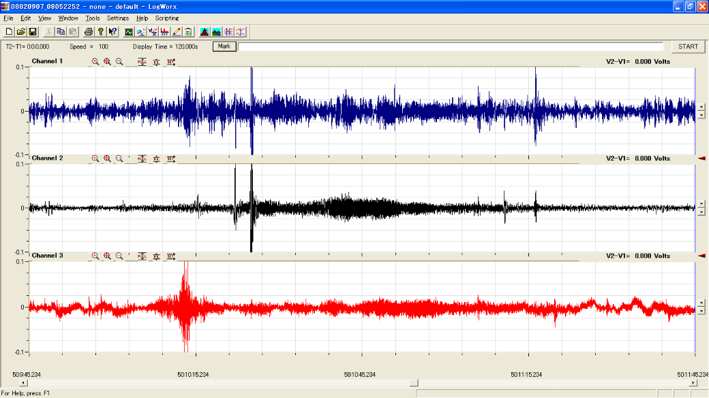
Task: Open the Tools menu
Action: [93, 18]
